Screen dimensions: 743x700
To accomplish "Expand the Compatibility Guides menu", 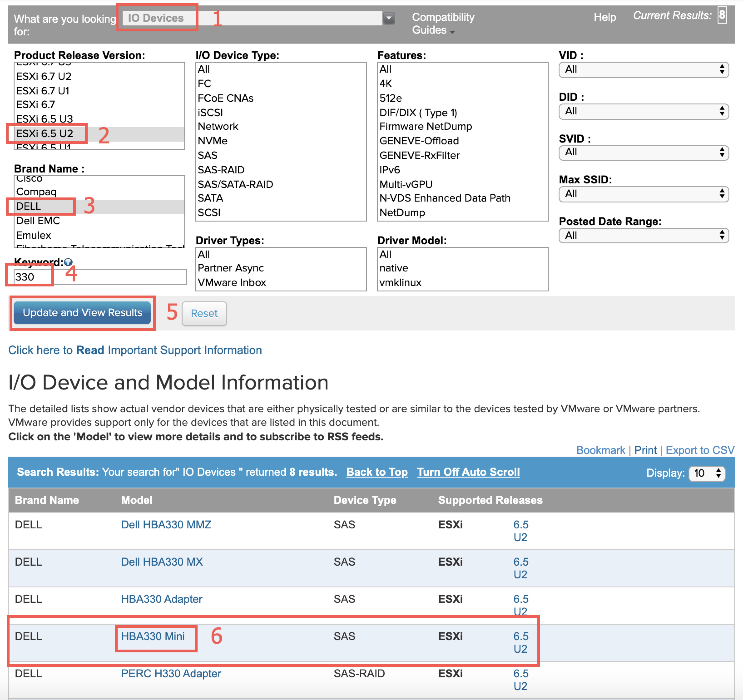I will [x=443, y=24].
